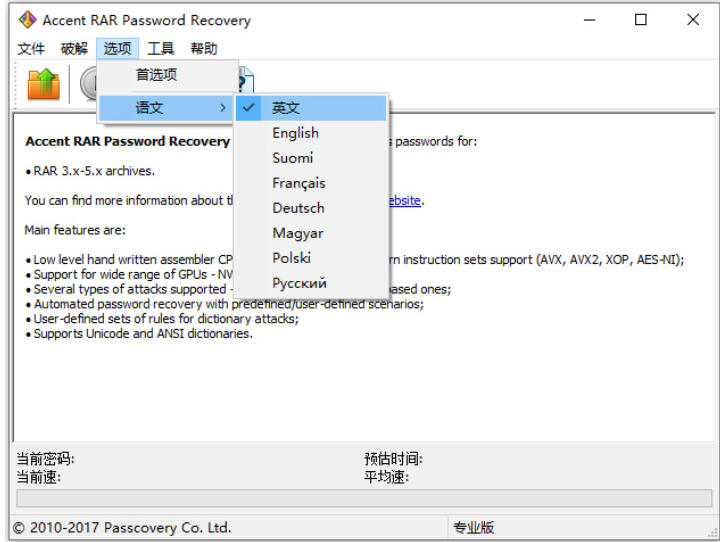Image resolution: width=720 pixels, height=542 pixels.
Task: Pick Deutsch in the language submenu
Action: (298, 208)
